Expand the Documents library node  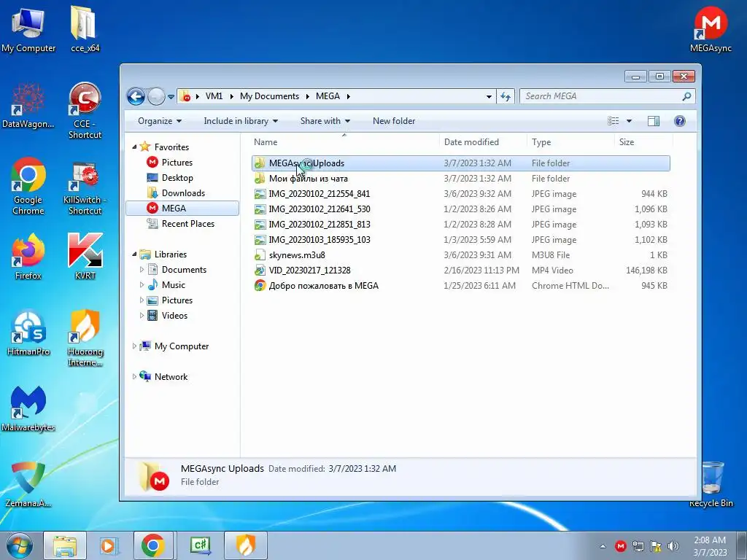click(x=142, y=270)
